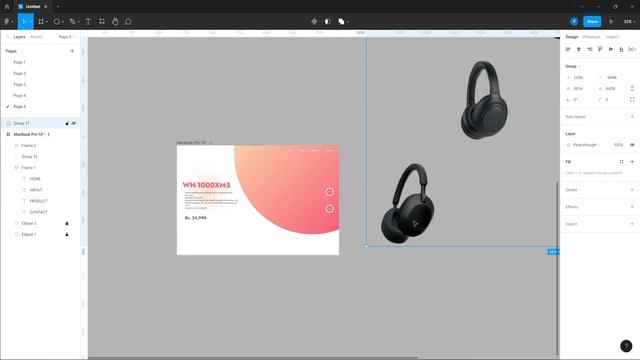
Task: Switch to the Layers tab
Action: (19, 37)
